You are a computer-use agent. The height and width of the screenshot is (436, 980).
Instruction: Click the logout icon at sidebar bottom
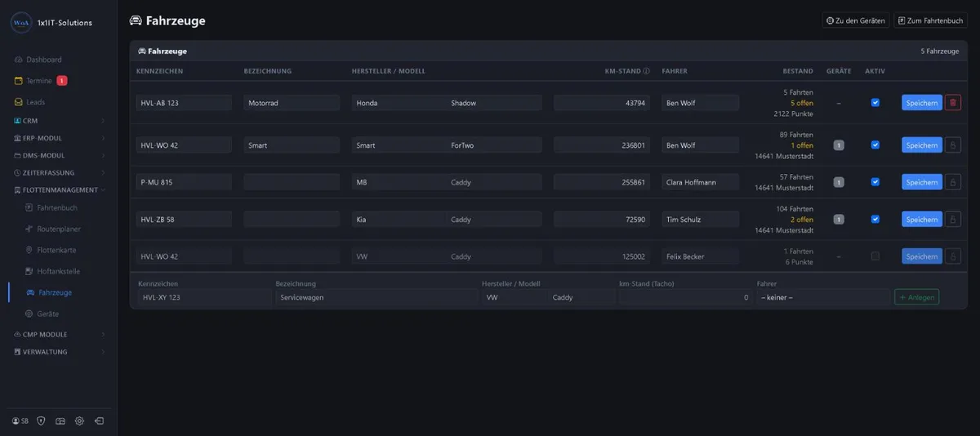click(99, 421)
